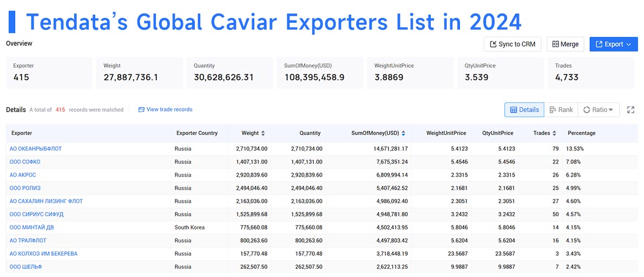The height and width of the screenshot is (277, 644).
Task: Switch to the Rank view tab
Action: pos(561,110)
